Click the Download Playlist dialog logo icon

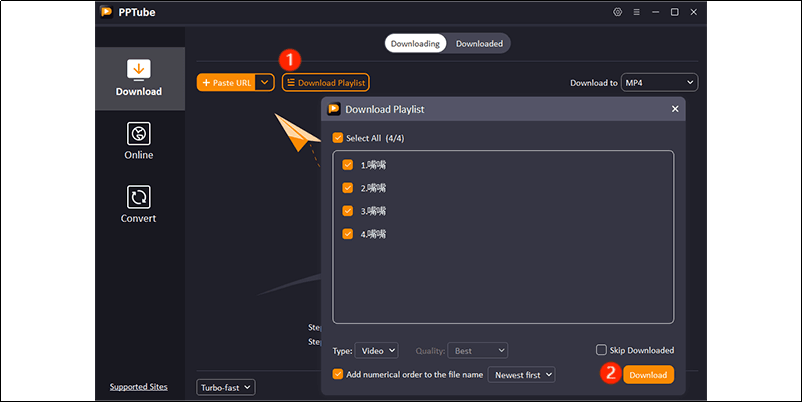(x=334, y=109)
